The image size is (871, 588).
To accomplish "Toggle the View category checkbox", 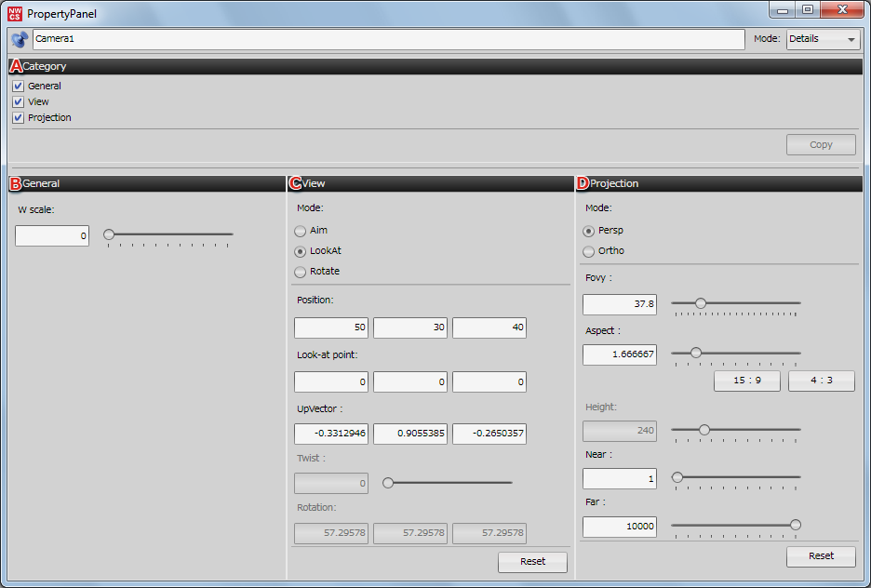I will (18, 102).
